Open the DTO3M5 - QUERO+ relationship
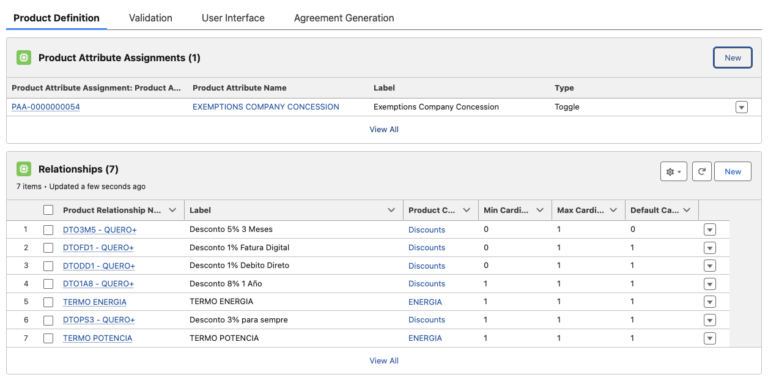 point(98,230)
